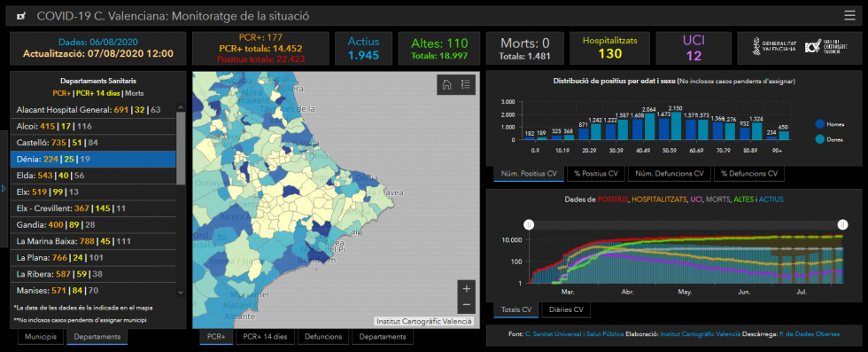
Task: Click the ICV logo in the title bar
Action: 21,16
